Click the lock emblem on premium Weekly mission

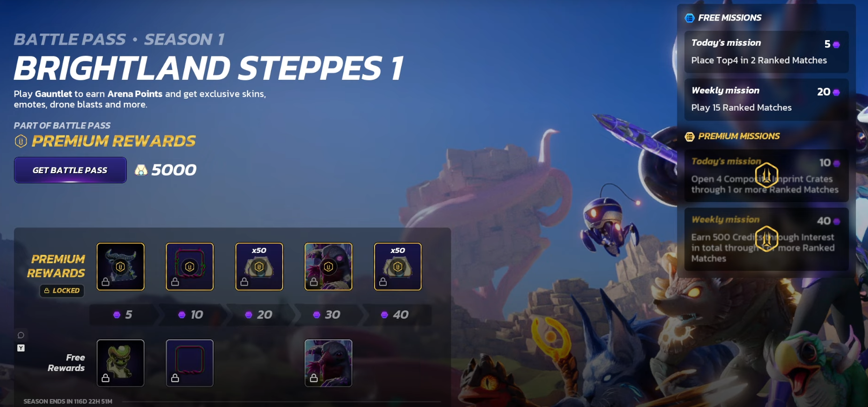(x=766, y=239)
